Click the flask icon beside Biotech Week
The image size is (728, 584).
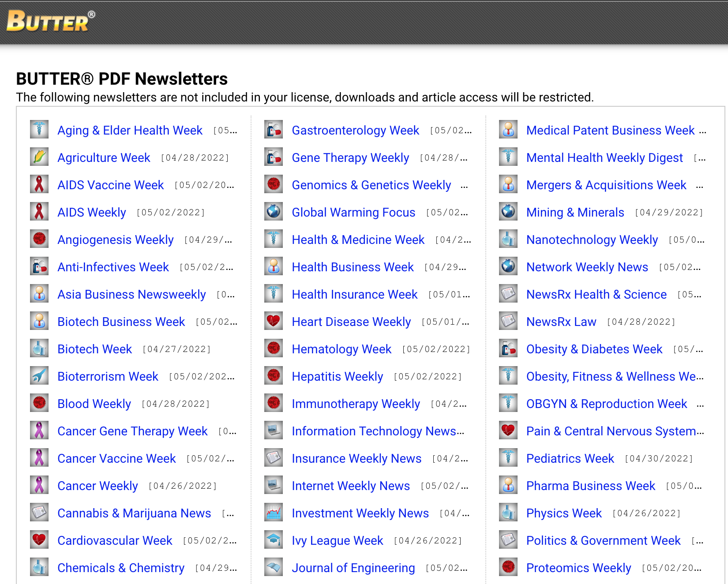[x=39, y=348]
